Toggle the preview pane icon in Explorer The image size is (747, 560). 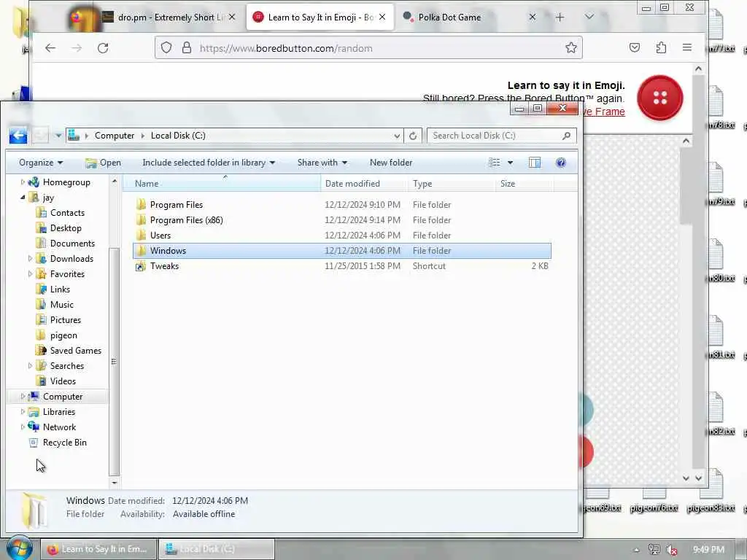click(535, 163)
